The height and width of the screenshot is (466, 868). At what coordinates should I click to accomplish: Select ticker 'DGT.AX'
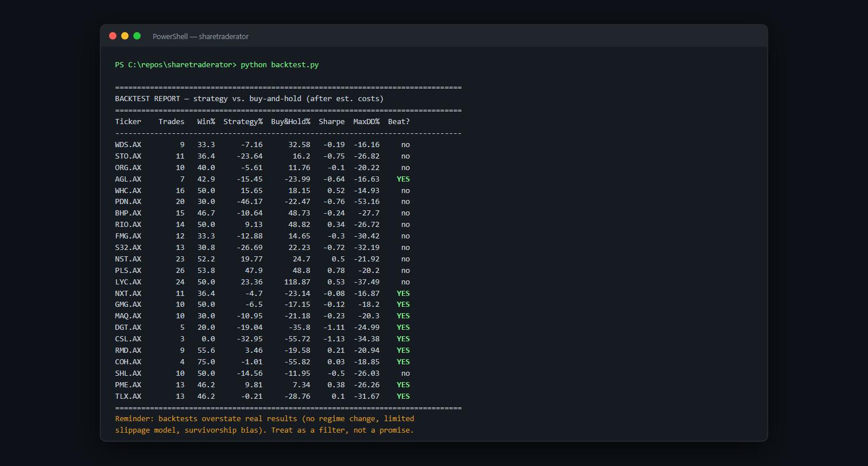tap(128, 327)
